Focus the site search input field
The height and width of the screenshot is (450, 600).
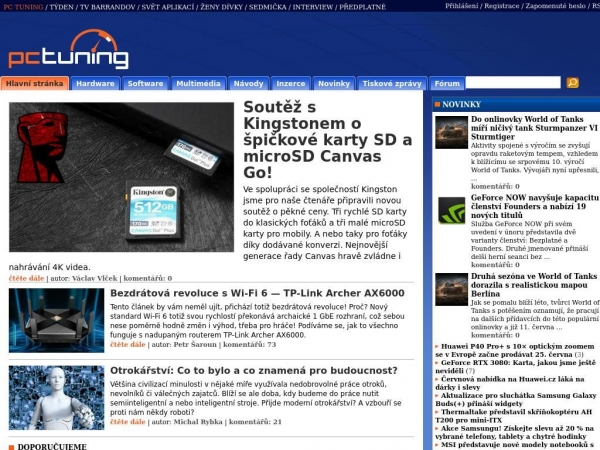point(513,82)
